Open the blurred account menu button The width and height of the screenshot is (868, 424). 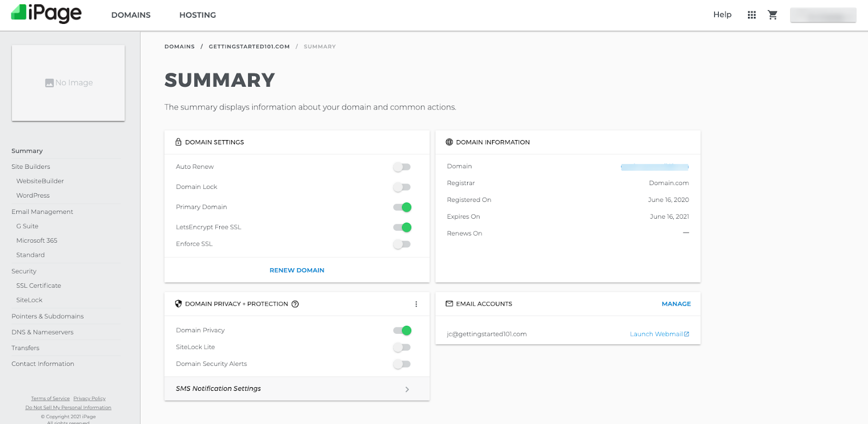(823, 15)
